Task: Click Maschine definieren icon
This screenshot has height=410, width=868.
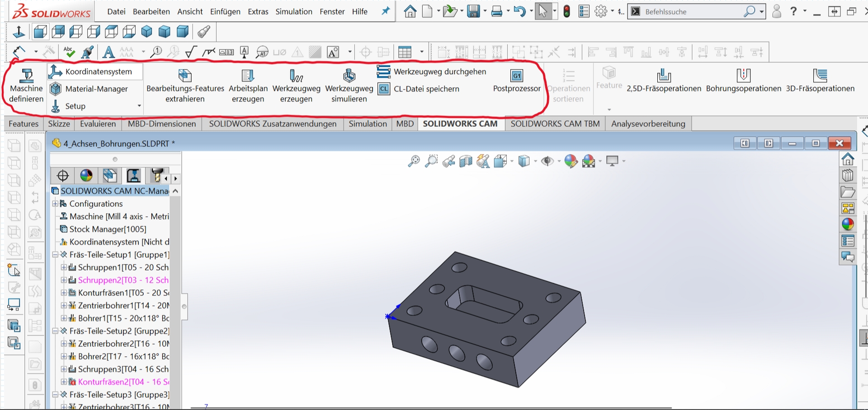Action: point(27,76)
